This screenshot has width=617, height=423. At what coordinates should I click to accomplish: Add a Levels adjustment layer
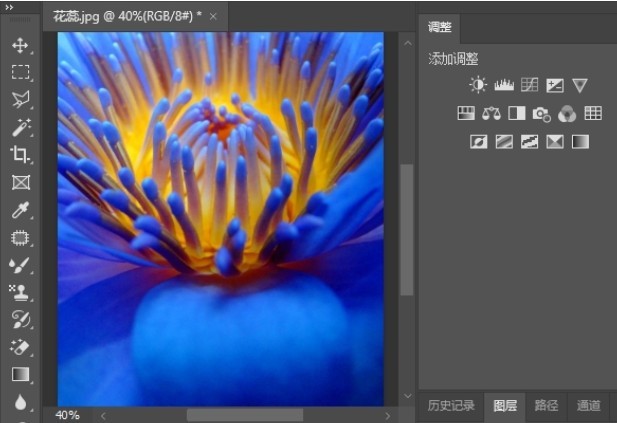pos(503,86)
